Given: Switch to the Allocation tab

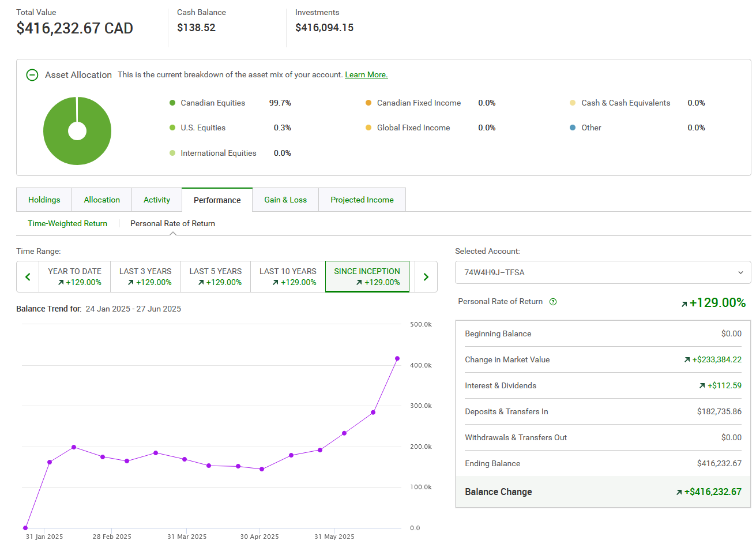Looking at the screenshot, I should [x=102, y=200].
